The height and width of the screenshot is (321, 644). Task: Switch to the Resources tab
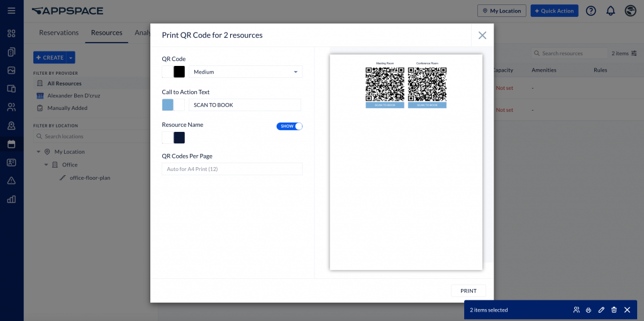pyautogui.click(x=107, y=33)
